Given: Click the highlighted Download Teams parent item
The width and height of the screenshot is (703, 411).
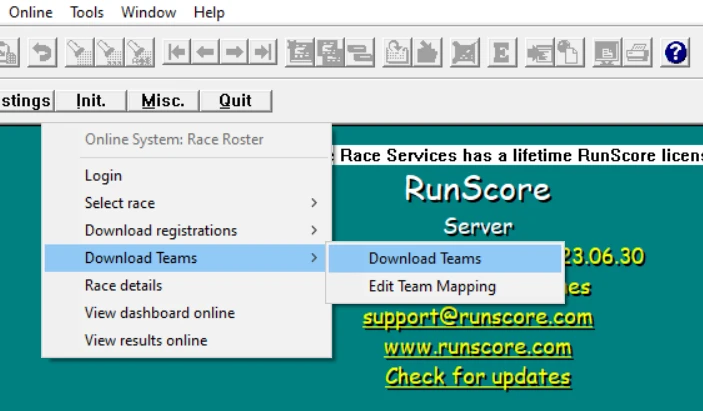Looking at the screenshot, I should click(x=187, y=258).
